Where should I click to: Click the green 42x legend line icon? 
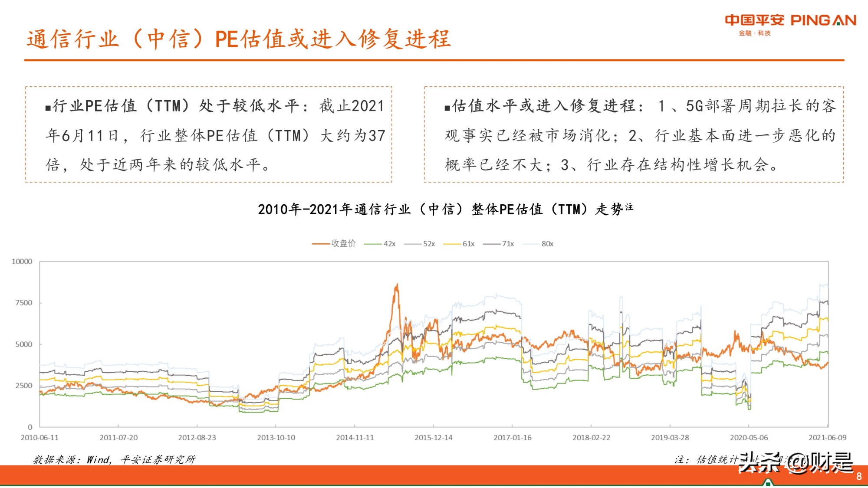pyautogui.click(x=373, y=244)
